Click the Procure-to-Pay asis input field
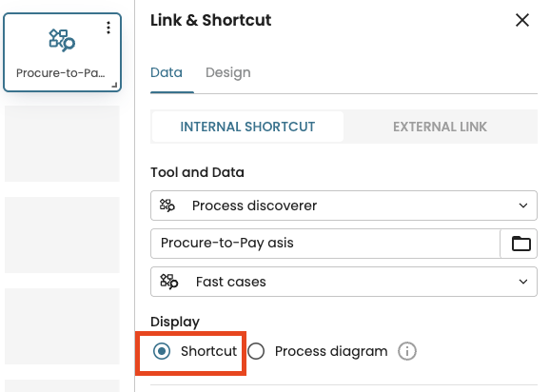Screen dimensions: 550x392 click(325, 244)
